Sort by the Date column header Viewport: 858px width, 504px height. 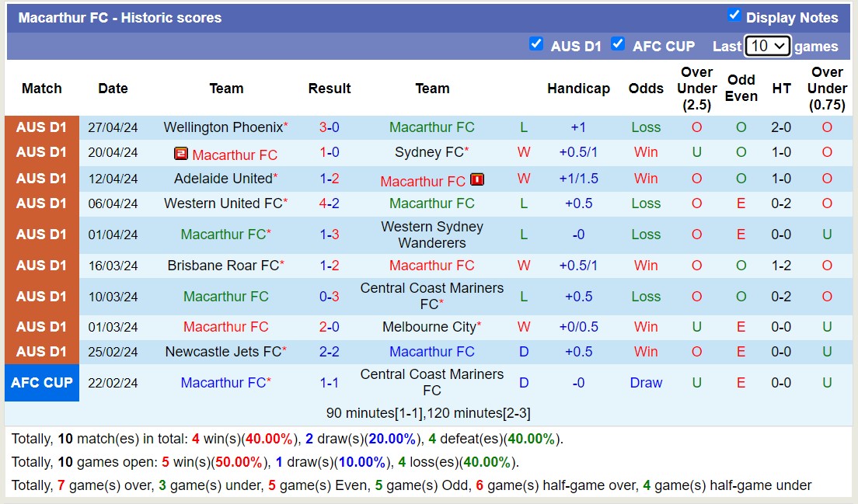[113, 89]
